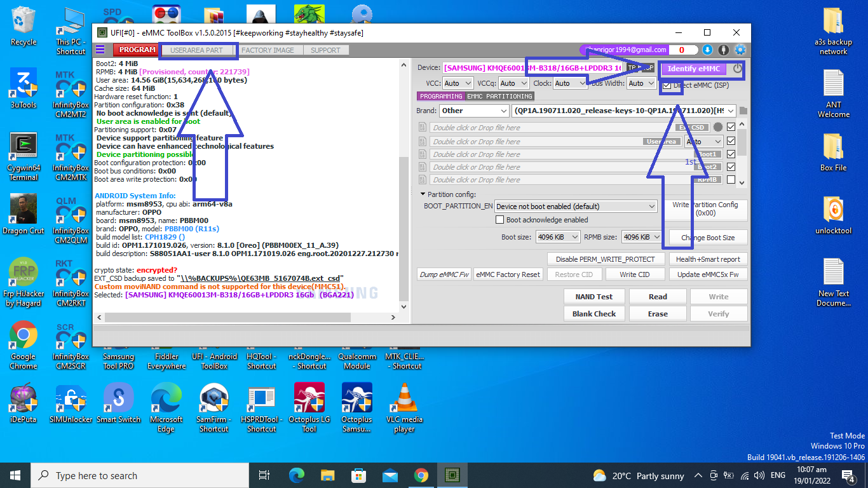Click the file icon of Boot1 row
The height and width of the screenshot is (488, 868).
point(422,154)
